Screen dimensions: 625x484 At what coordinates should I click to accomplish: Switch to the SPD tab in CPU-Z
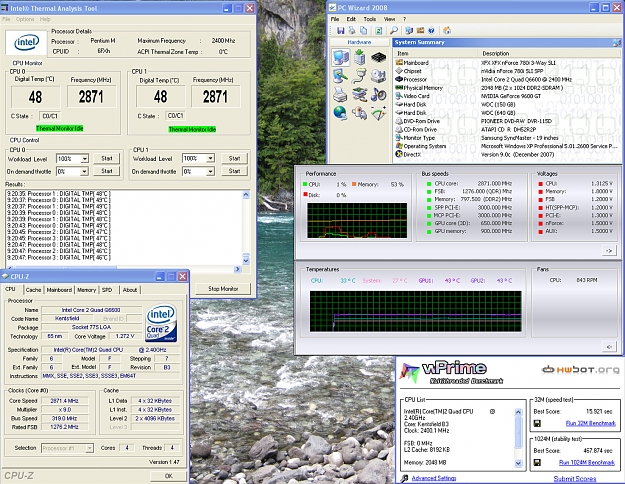click(x=107, y=290)
